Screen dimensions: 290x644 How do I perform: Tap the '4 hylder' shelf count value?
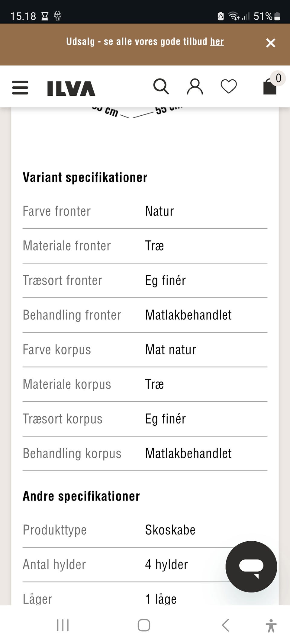pyautogui.click(x=166, y=565)
